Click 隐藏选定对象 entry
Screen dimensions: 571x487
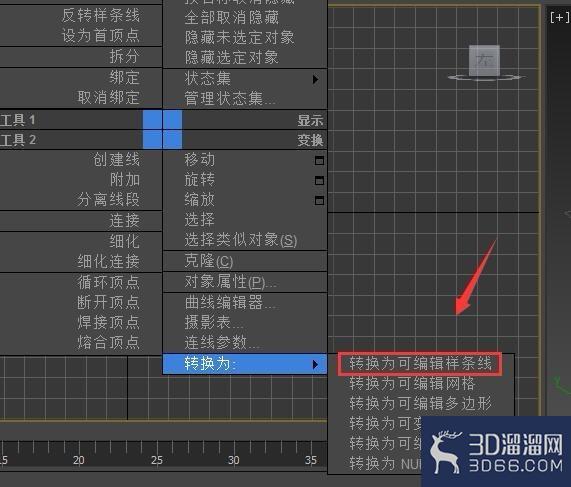[x=232, y=58]
